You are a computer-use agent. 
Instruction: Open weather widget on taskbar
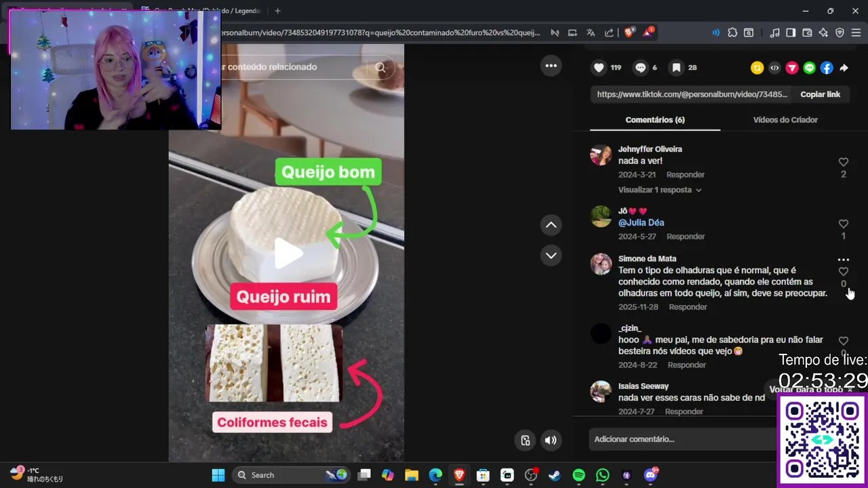(37, 474)
